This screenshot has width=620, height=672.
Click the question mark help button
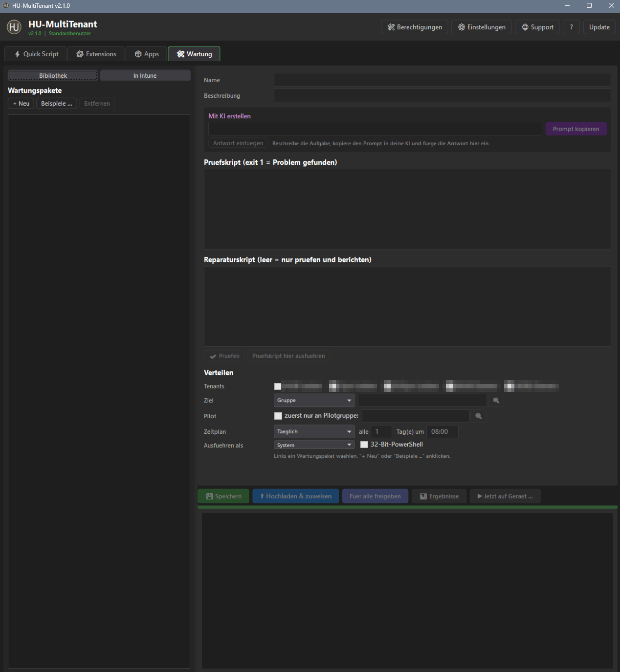[x=571, y=27]
